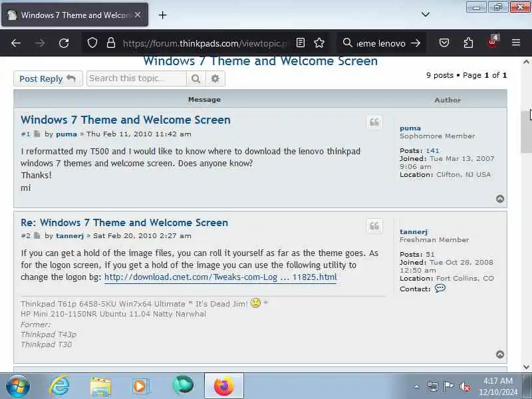This screenshot has height=399, width=532.
Task: Submit search with the arrow in search box
Action: click(416, 43)
